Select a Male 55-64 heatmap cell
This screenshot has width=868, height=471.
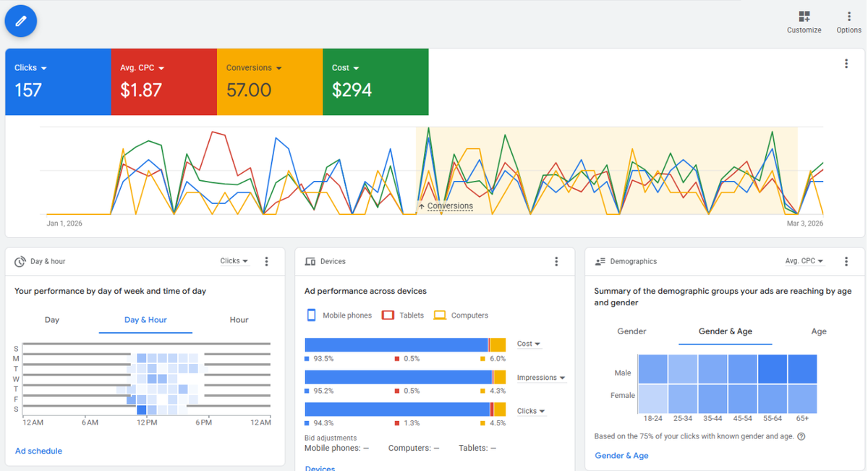tap(773, 368)
